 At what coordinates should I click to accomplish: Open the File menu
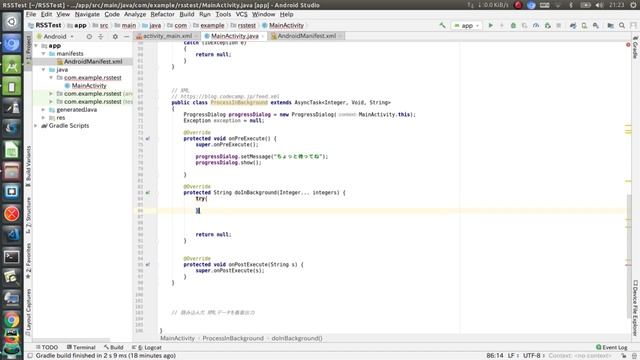31,14
